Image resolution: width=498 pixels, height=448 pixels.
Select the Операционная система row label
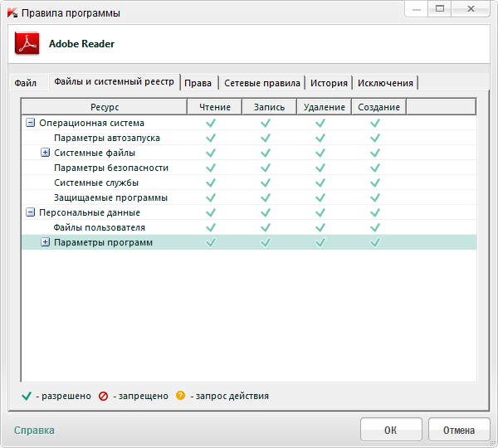click(91, 123)
